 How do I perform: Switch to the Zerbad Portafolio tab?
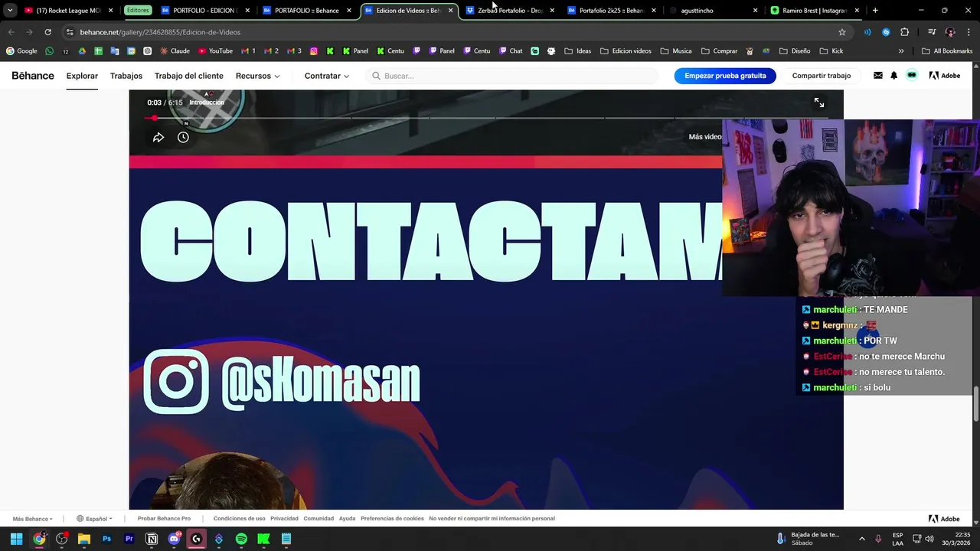(x=509, y=11)
